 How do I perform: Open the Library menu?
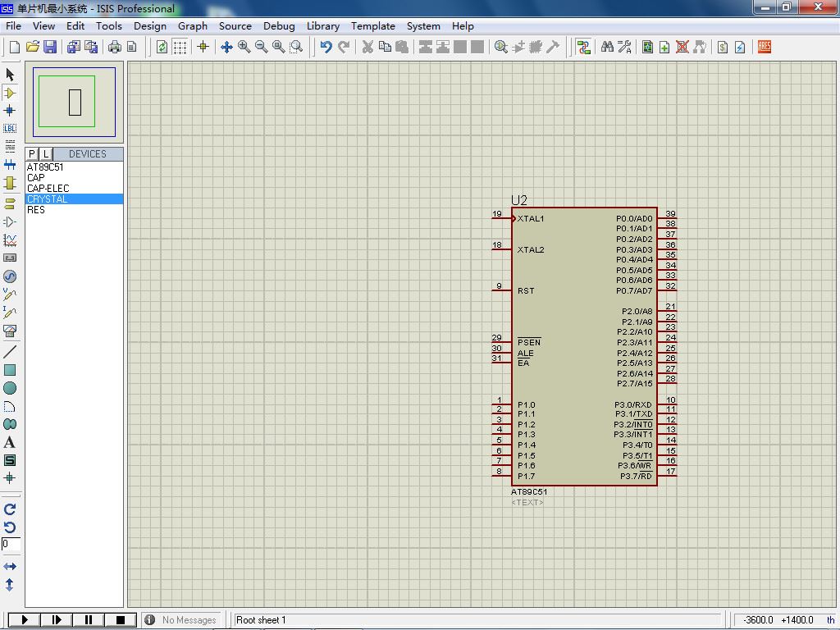pos(322,25)
